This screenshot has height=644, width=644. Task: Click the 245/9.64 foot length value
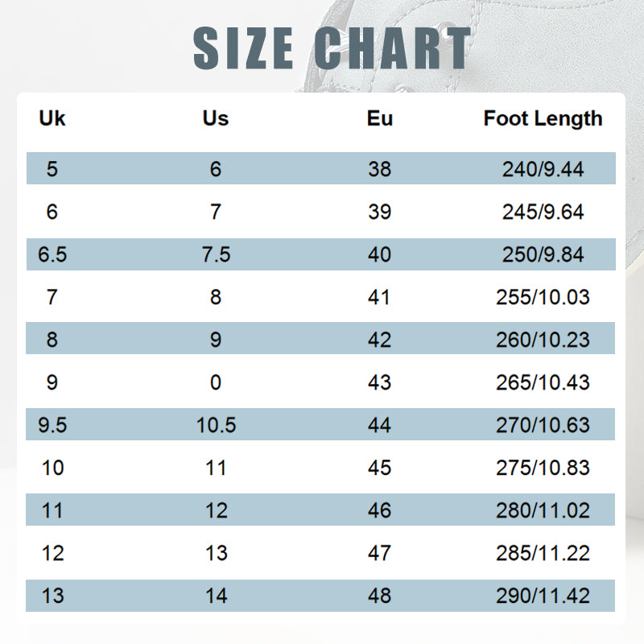coord(543,212)
